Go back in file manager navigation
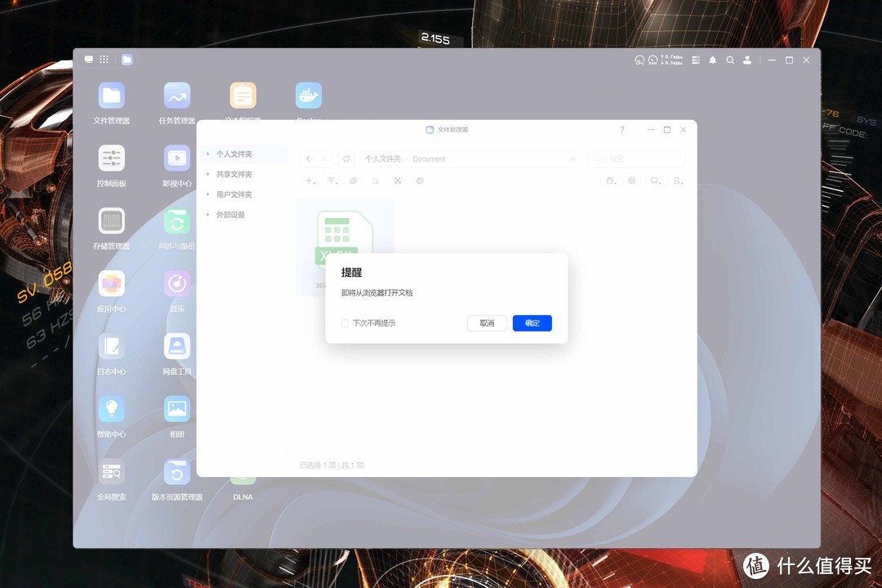The width and height of the screenshot is (882, 588). pos(308,158)
